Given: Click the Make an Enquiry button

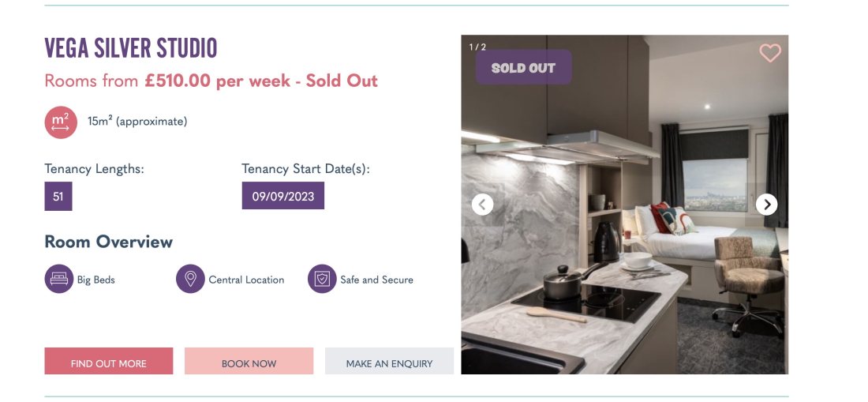Looking at the screenshot, I should point(389,361).
